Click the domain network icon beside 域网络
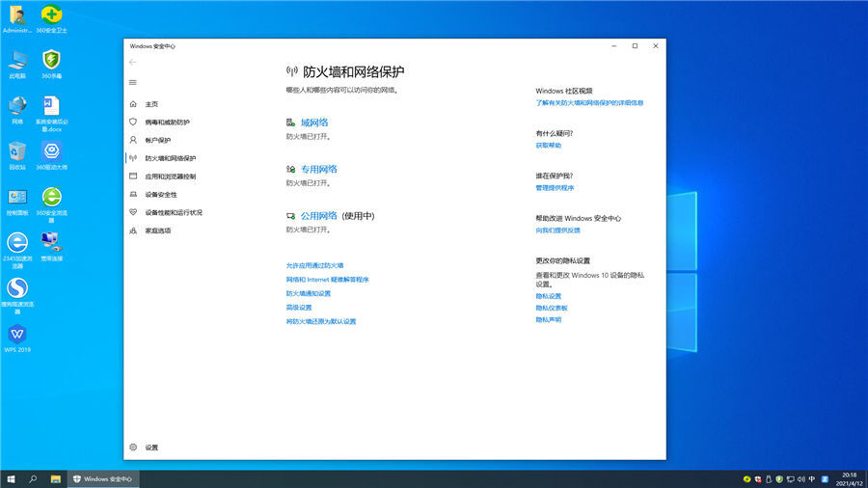This screenshot has height=488, width=868. click(x=290, y=122)
